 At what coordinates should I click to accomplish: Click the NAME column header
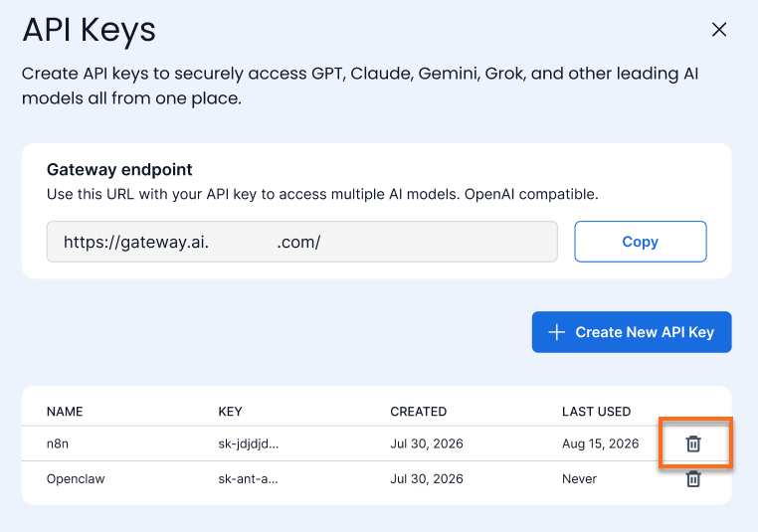(x=65, y=412)
